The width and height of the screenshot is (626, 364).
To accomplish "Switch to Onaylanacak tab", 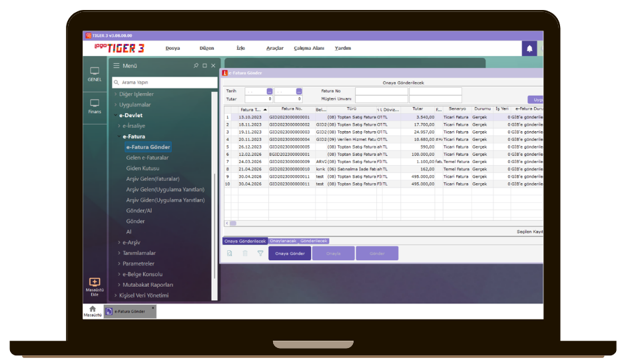I will (283, 241).
